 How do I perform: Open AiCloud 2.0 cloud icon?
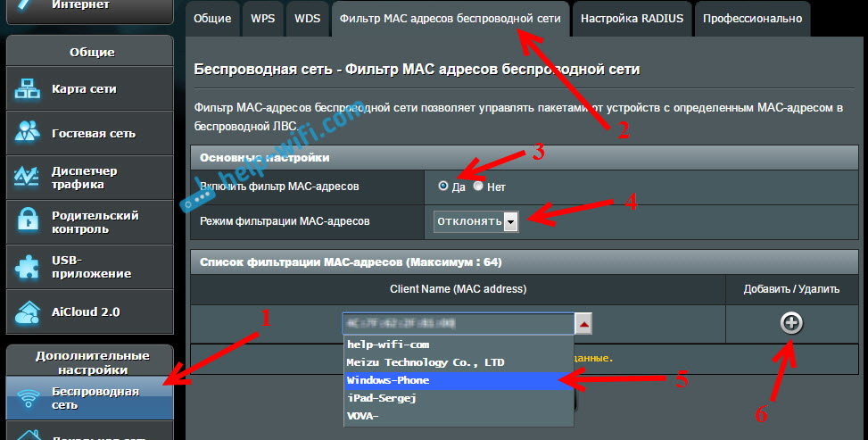pos(28,312)
